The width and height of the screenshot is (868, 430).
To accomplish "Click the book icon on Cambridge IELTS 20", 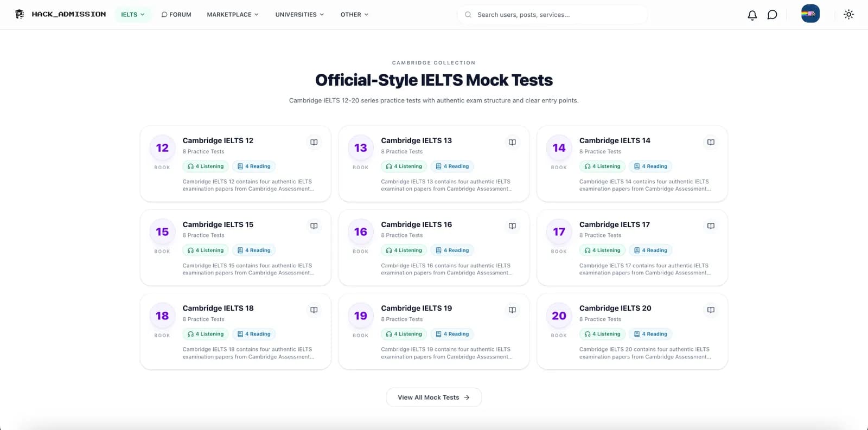I will 711,310.
